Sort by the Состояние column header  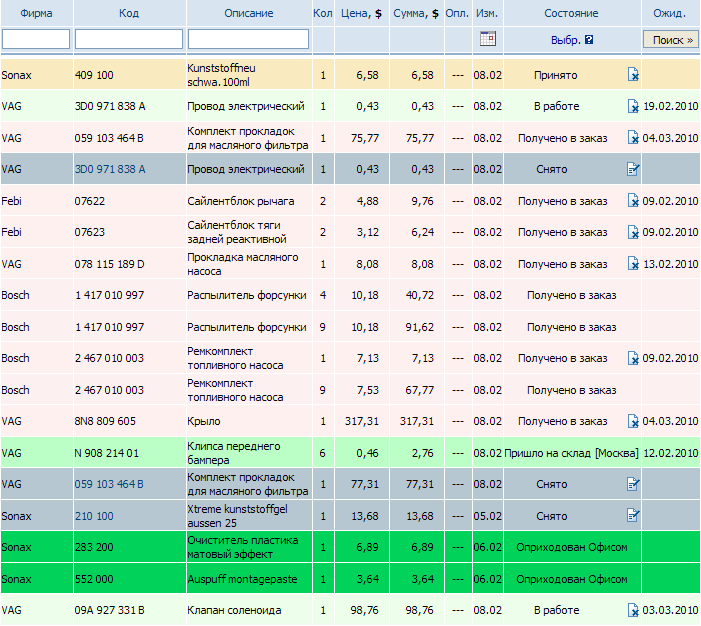coord(571,13)
